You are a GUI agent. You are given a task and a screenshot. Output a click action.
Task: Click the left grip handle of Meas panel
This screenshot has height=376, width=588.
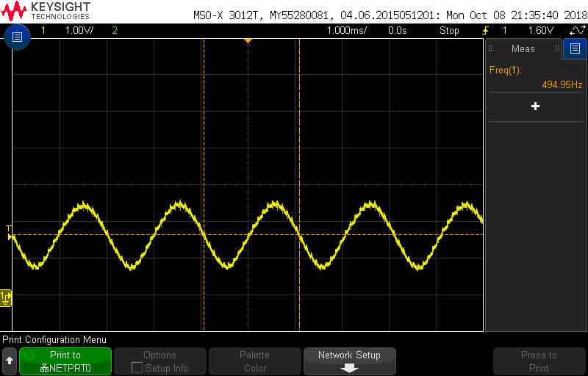[490, 48]
